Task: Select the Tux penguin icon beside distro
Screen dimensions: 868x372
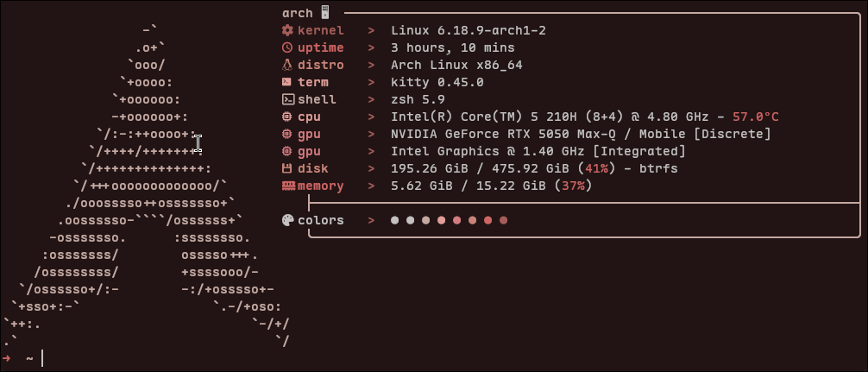Action: pyautogui.click(x=286, y=65)
